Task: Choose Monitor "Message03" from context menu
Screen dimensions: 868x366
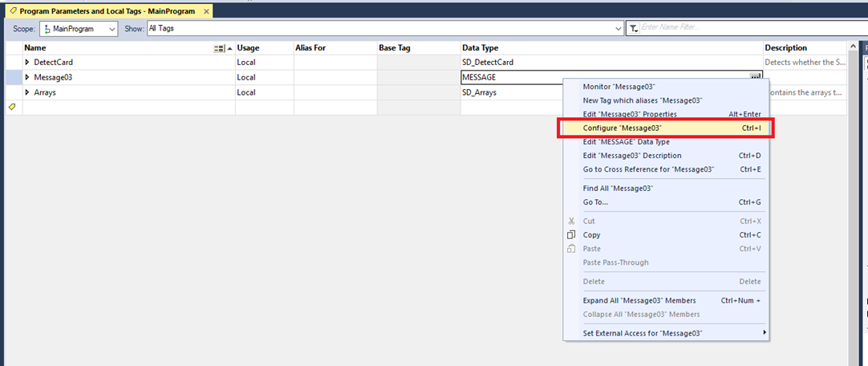Action: (x=620, y=86)
